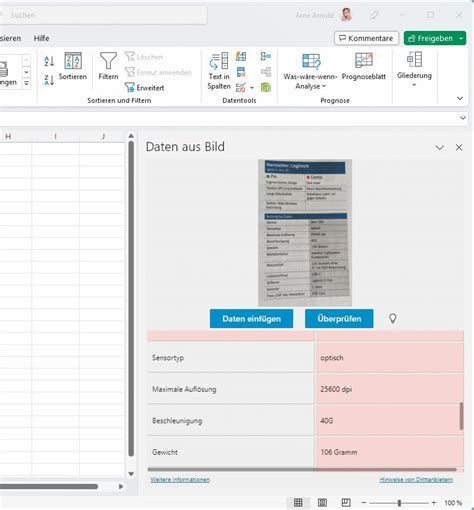Click the Remove Duplicates icon

click(241, 72)
